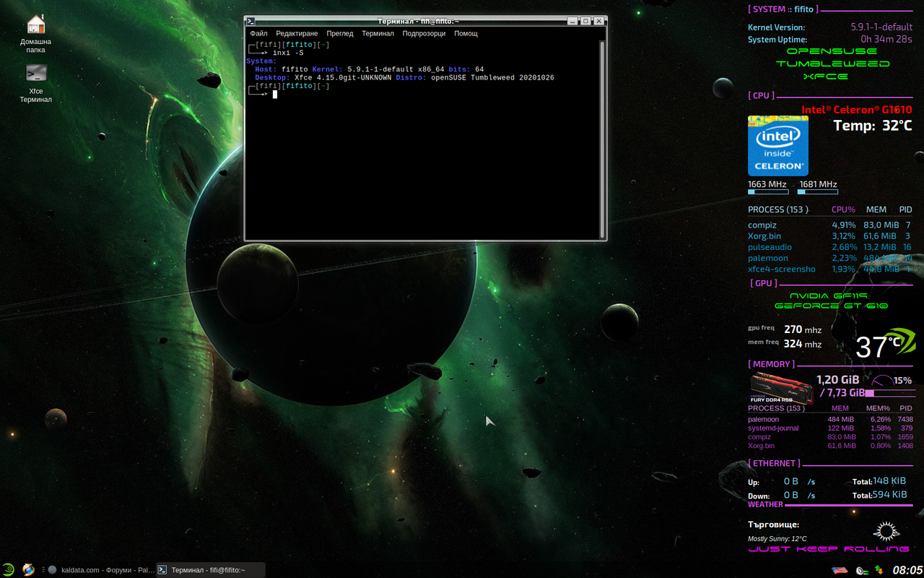The image size is (924, 578).
Task: Click the Intel Inside Celeron logo in widget
Action: [x=778, y=146]
